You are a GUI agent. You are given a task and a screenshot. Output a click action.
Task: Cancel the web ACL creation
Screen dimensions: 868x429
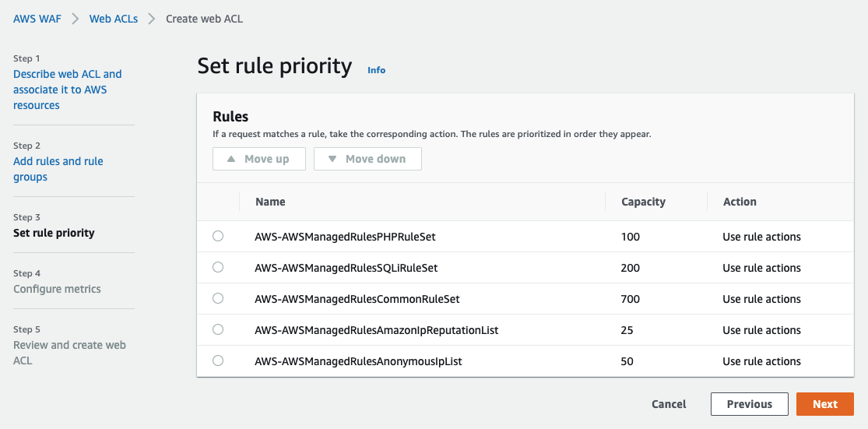tap(669, 404)
